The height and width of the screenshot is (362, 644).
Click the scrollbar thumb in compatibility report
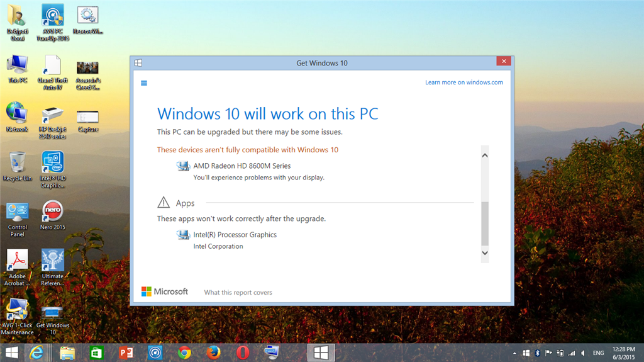pyautogui.click(x=485, y=223)
